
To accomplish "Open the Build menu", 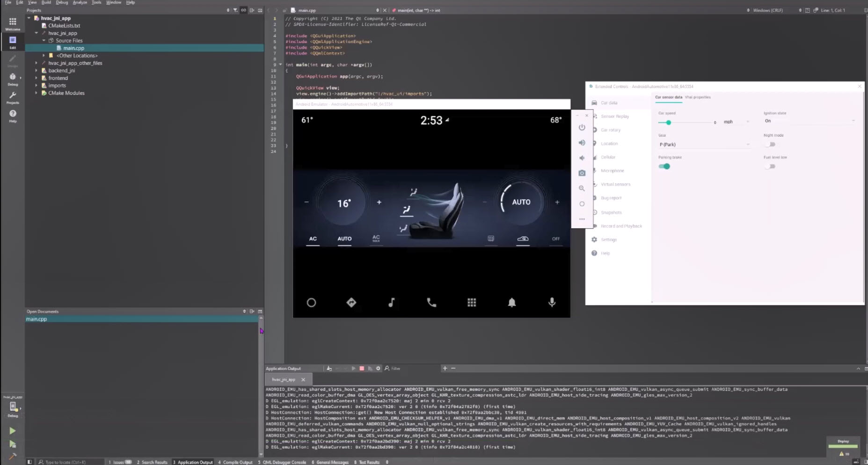I will coord(46,2).
